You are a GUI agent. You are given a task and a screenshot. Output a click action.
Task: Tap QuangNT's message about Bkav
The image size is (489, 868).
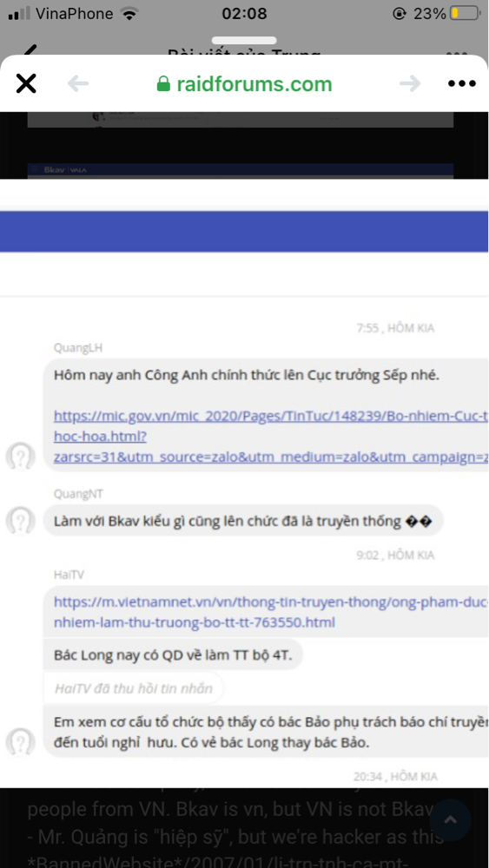pyautogui.click(x=243, y=521)
